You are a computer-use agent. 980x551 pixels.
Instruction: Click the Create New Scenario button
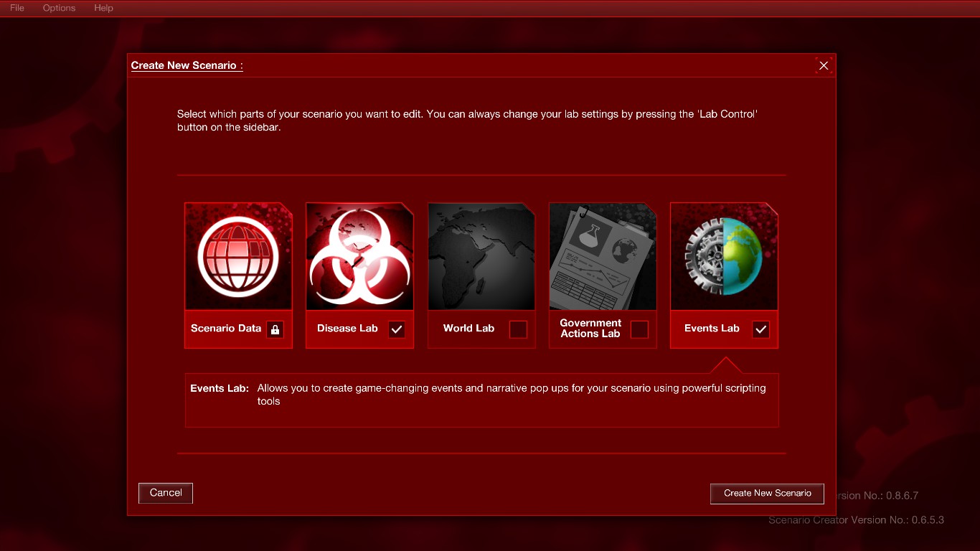[x=767, y=493]
